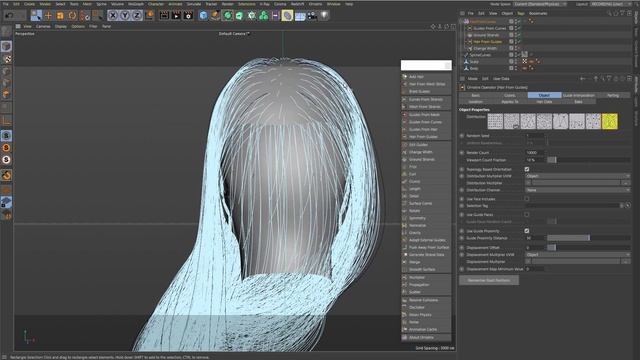This screenshot has height=360, width=640.
Task: Click Change Width in Ornatrix list
Action: [427, 152]
